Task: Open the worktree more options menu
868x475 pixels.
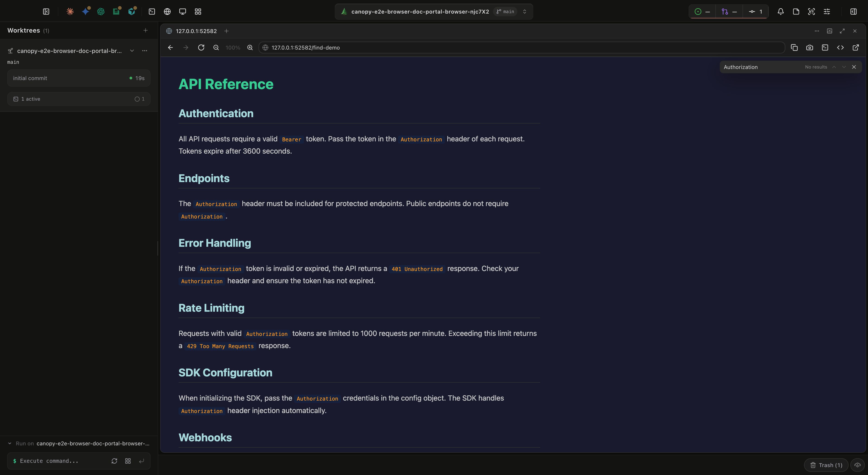Action: (145, 51)
